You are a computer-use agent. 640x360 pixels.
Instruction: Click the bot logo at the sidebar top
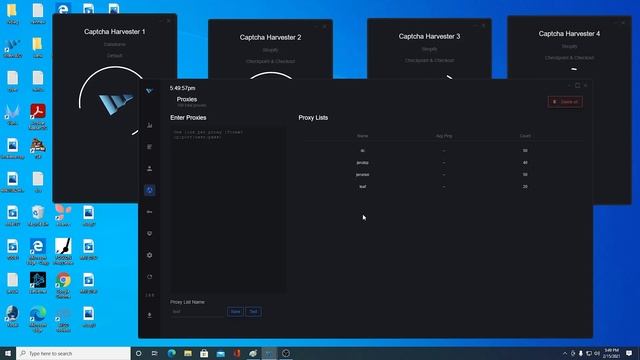(x=149, y=91)
